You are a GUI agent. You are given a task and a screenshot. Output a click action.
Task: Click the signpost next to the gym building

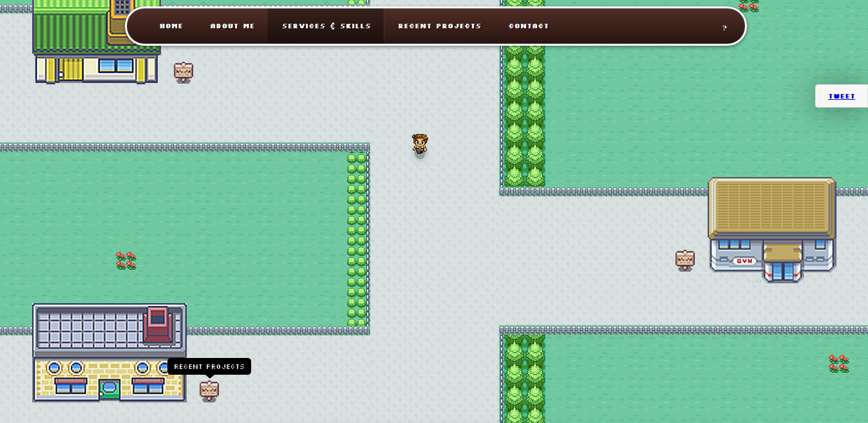[x=685, y=260]
